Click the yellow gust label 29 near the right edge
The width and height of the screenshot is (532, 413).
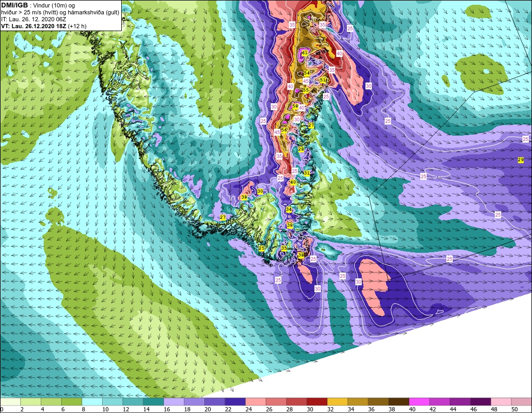point(521,160)
